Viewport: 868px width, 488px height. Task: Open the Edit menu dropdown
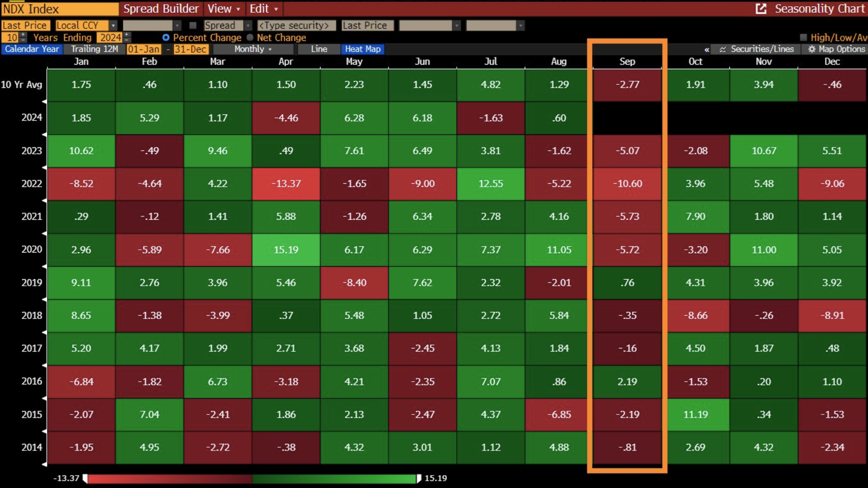click(264, 9)
